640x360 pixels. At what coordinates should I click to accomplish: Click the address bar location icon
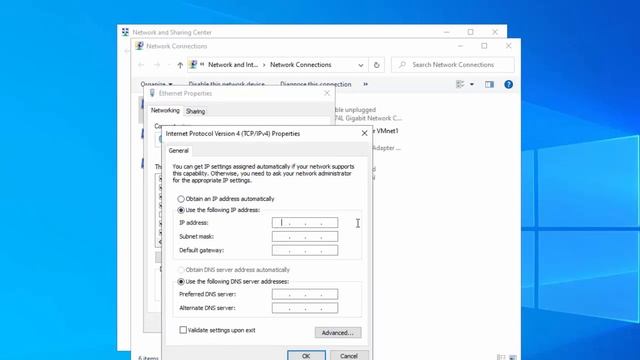(x=193, y=64)
